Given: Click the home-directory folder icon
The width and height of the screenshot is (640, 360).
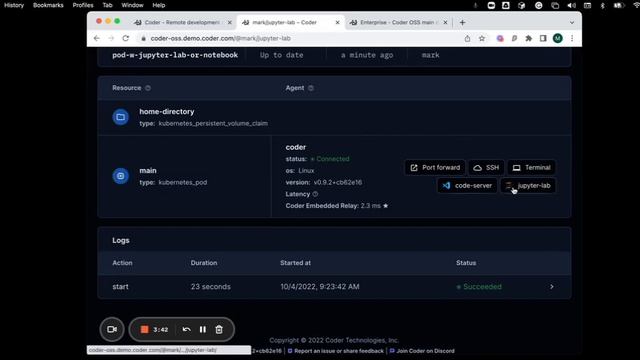Looking at the screenshot, I should tap(120, 117).
